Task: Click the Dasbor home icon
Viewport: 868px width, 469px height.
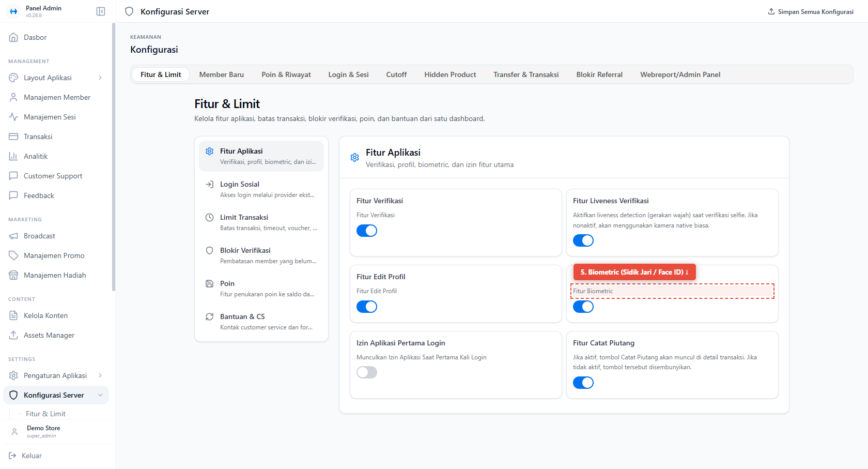Action: pyautogui.click(x=13, y=37)
